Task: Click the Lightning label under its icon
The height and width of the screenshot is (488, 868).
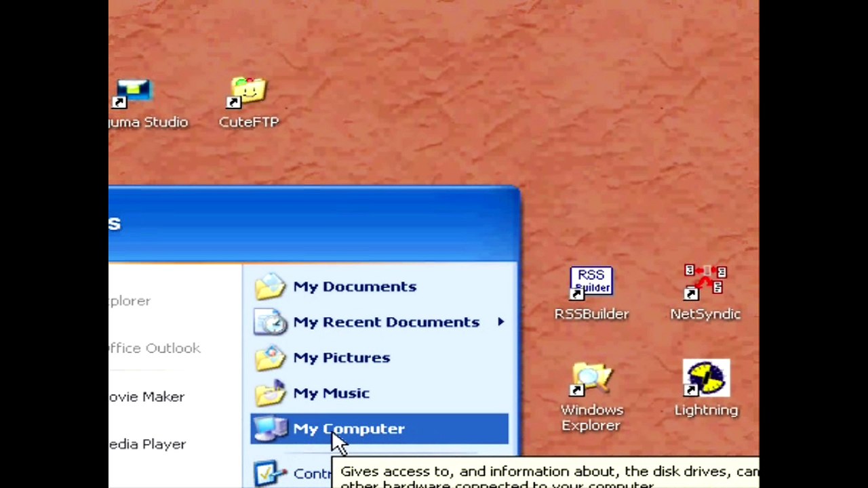Action: (x=706, y=410)
